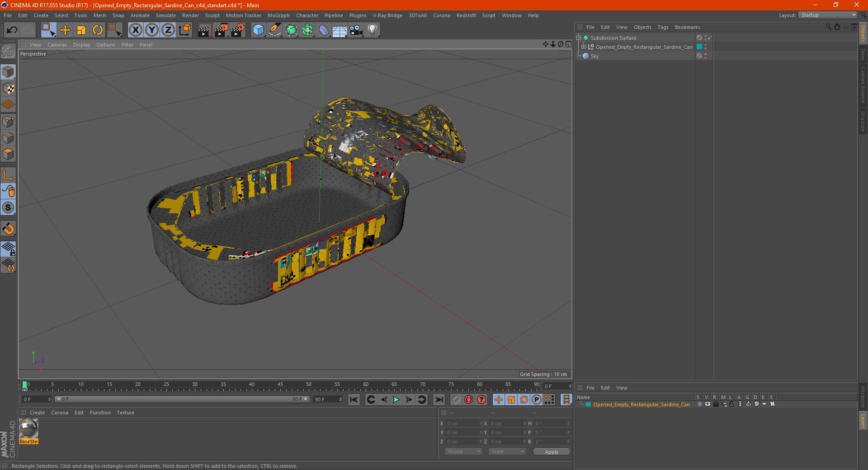Switch to Model mode in left palette
Image resolution: width=868 pixels, height=470 pixels.
(x=9, y=72)
